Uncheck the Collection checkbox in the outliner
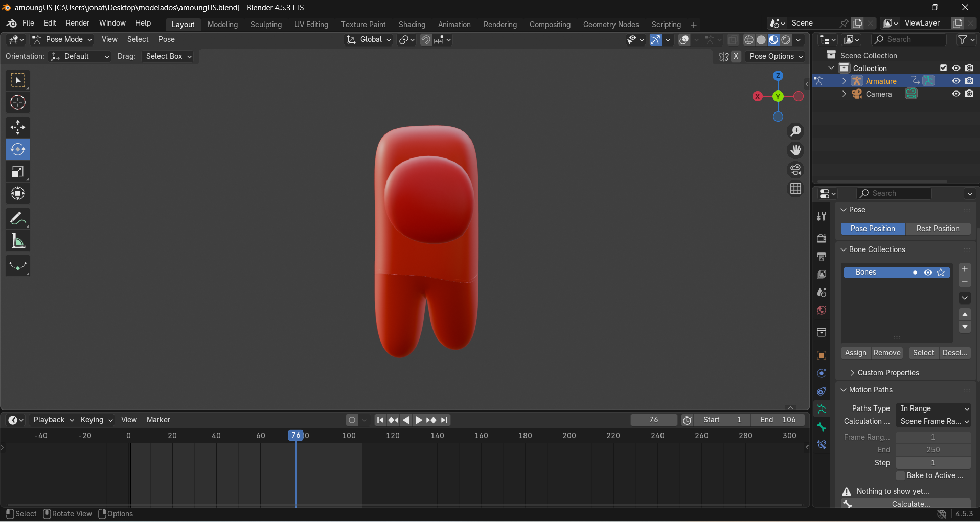Image resolution: width=980 pixels, height=522 pixels. [943, 67]
